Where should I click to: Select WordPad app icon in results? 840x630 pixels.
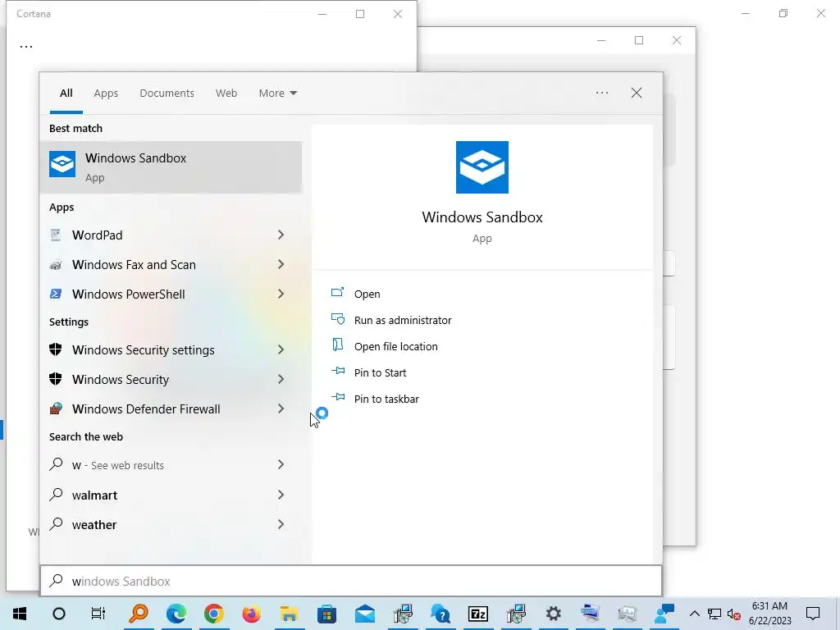56,235
